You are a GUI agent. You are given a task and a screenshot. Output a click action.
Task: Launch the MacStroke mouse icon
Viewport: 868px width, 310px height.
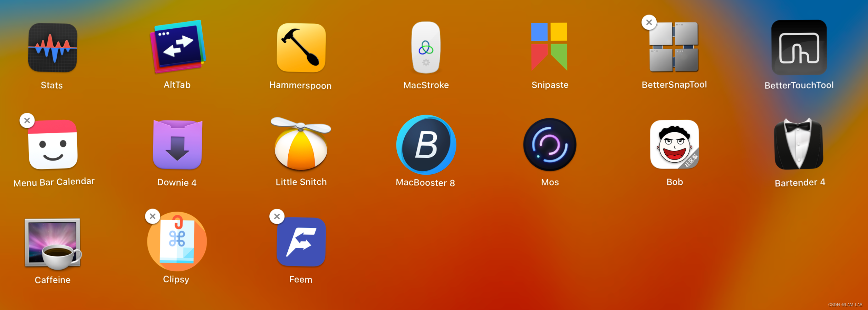point(426,48)
